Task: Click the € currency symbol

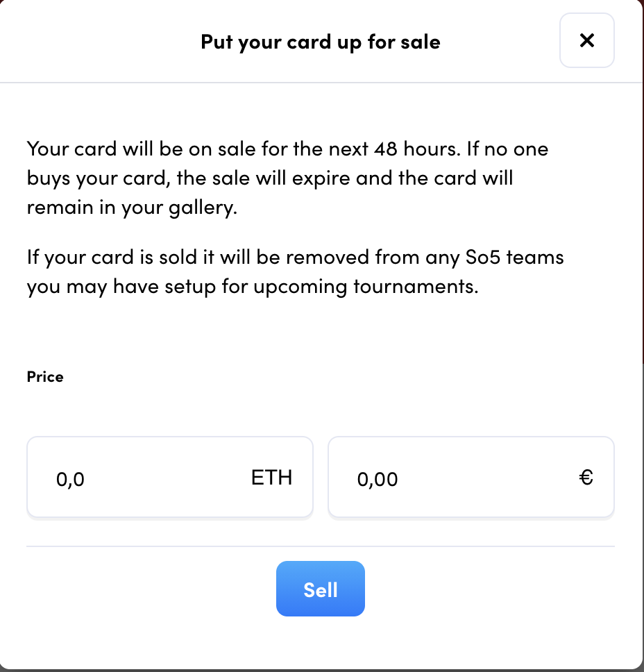Action: click(x=586, y=478)
